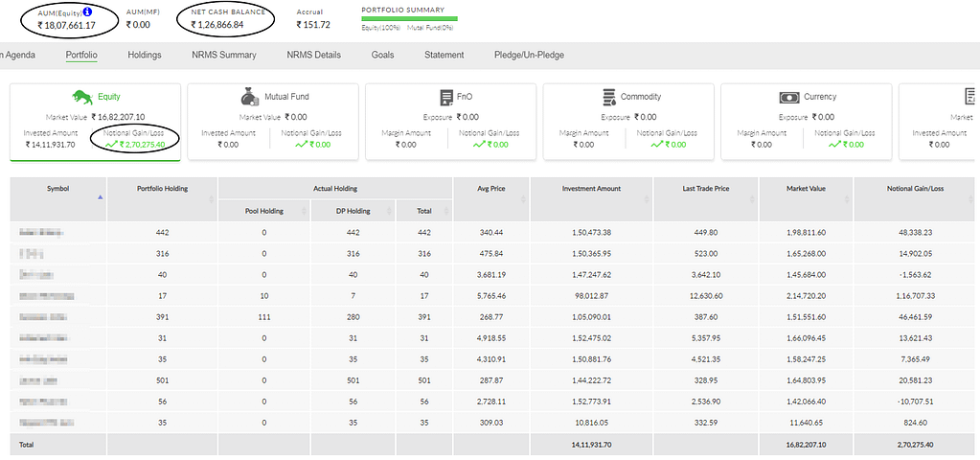Image resolution: width=980 pixels, height=460 pixels.
Task: Sort by Symbol column arrow
Action: [100, 197]
